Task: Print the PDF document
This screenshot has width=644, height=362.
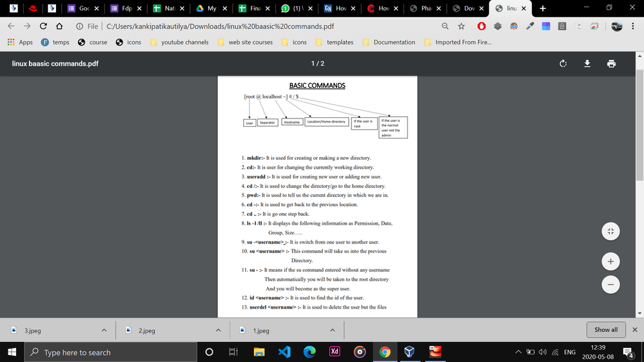Action: pyautogui.click(x=611, y=64)
